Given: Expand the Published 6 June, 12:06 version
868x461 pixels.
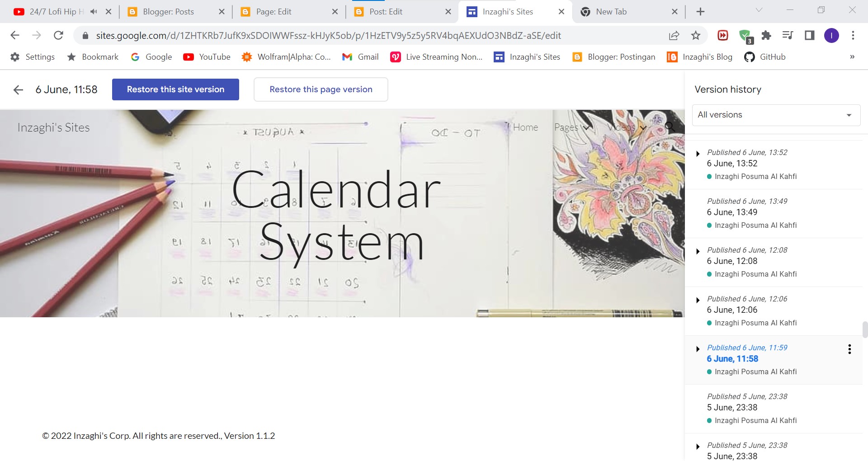Looking at the screenshot, I should [x=698, y=300].
